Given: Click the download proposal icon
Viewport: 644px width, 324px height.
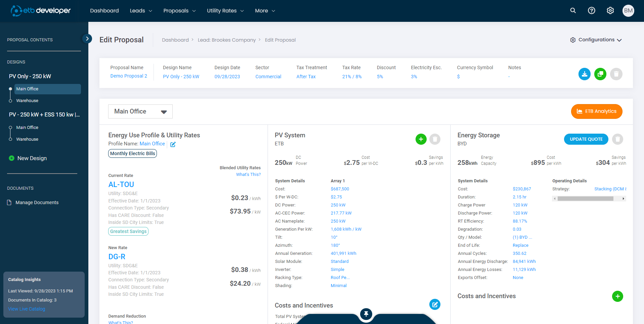Looking at the screenshot, I should point(584,74).
